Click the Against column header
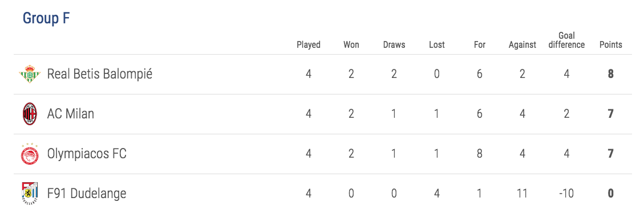 tap(523, 45)
